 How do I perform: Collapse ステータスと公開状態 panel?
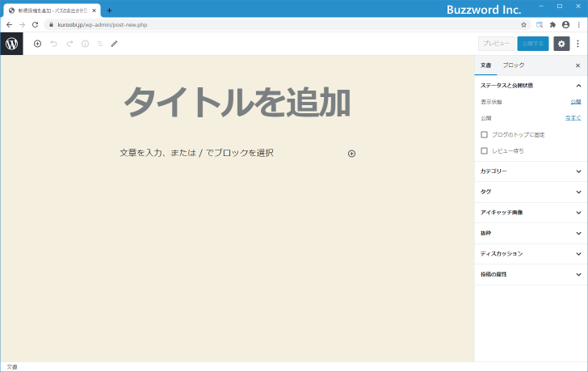point(531,86)
